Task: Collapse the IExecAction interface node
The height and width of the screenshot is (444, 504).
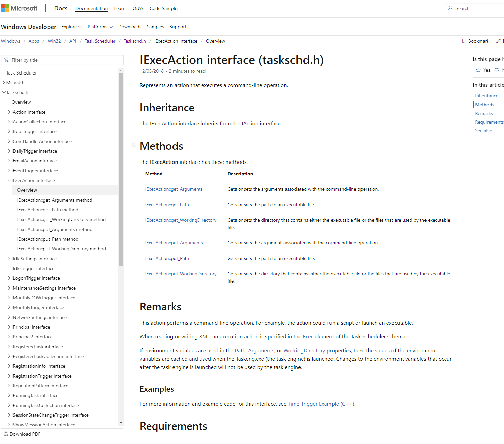Action: click(x=9, y=180)
